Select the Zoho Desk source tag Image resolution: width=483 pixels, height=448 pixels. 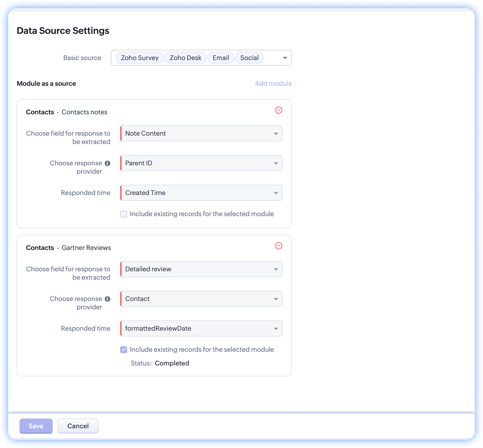(x=186, y=58)
